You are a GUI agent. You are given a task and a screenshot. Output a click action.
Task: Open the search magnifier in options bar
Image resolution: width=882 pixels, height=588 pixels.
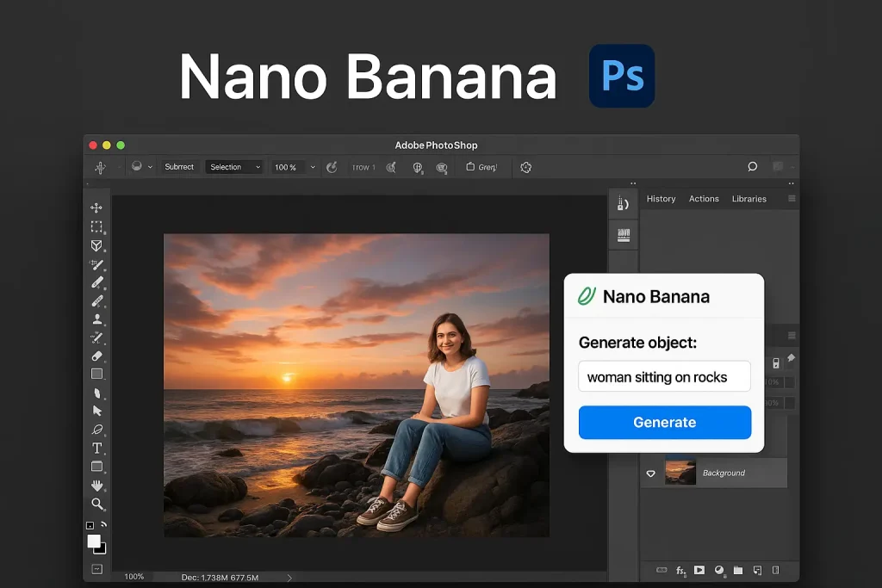(752, 167)
